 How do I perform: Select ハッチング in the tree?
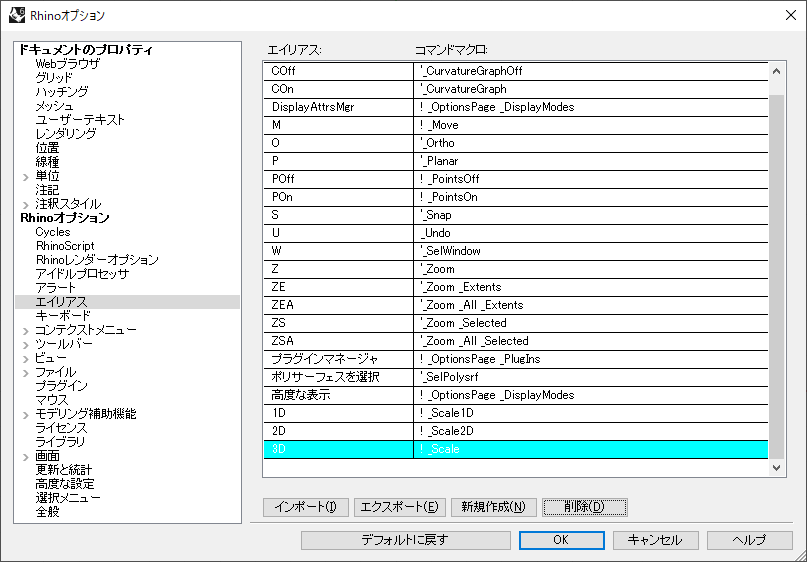coord(62,92)
